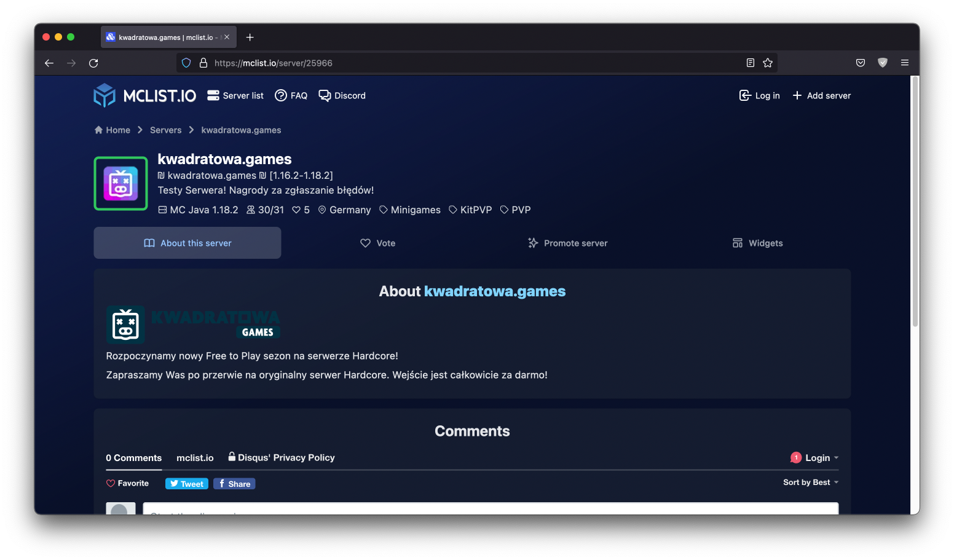This screenshot has height=560, width=954.
Task: Click the kwadratowa.games server avatar icon
Action: click(120, 184)
